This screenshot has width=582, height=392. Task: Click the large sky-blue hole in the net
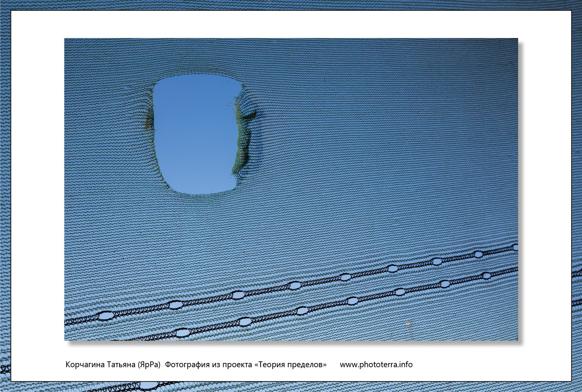point(196,134)
